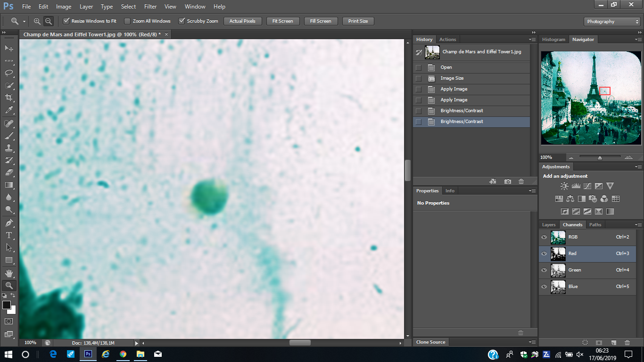Select the Clone Stamp tool
The width and height of the screenshot is (644, 362).
pos(8,148)
